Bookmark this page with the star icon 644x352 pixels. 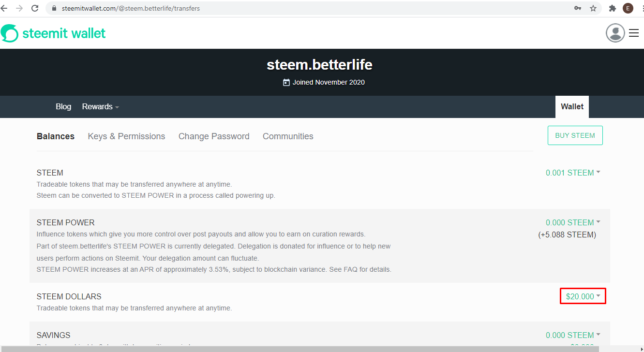593,8
